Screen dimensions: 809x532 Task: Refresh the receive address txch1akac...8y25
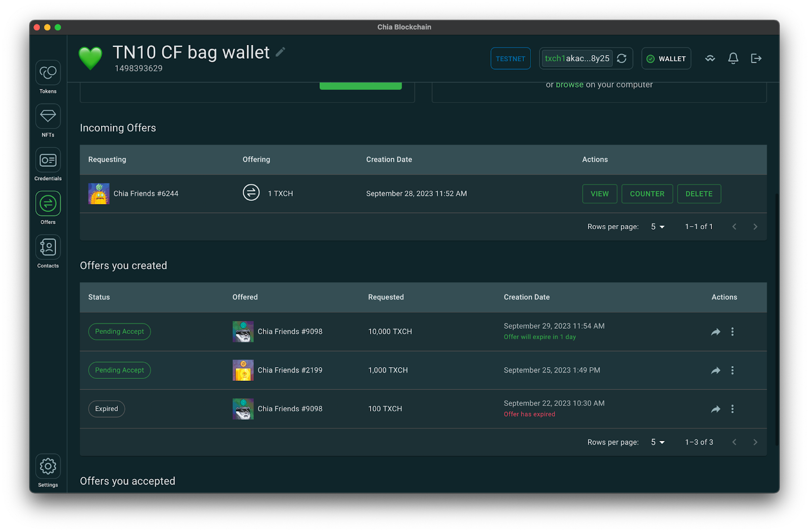622,59
